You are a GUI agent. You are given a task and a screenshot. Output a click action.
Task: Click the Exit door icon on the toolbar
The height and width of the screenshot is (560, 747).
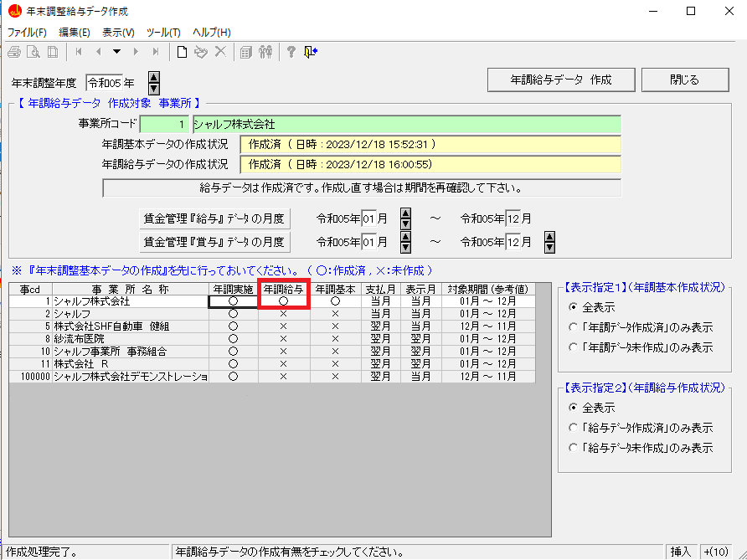(309, 51)
